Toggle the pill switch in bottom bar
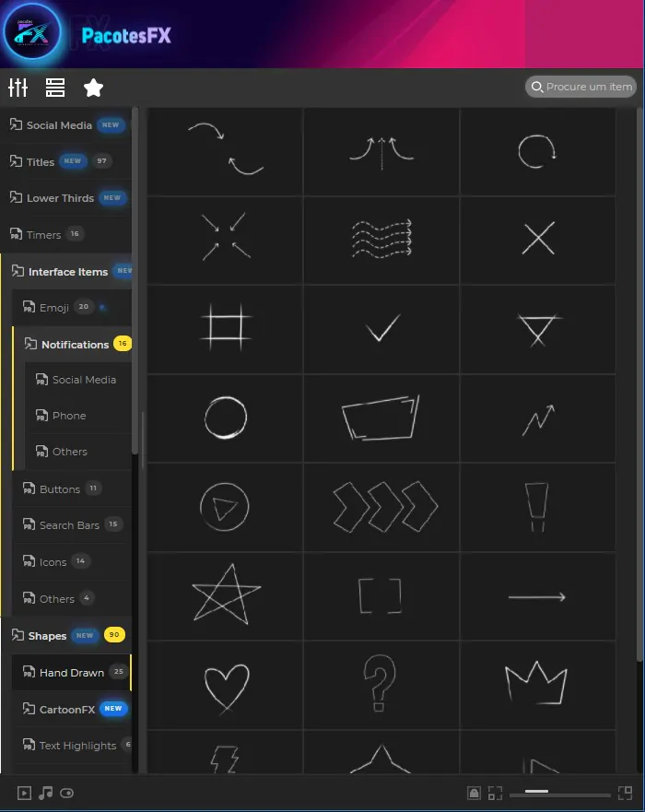645x812 pixels. [66, 794]
